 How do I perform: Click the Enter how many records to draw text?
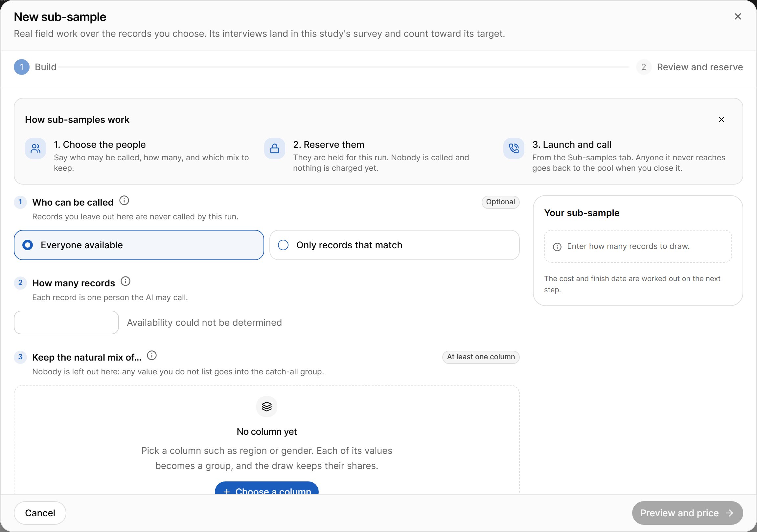click(628, 246)
